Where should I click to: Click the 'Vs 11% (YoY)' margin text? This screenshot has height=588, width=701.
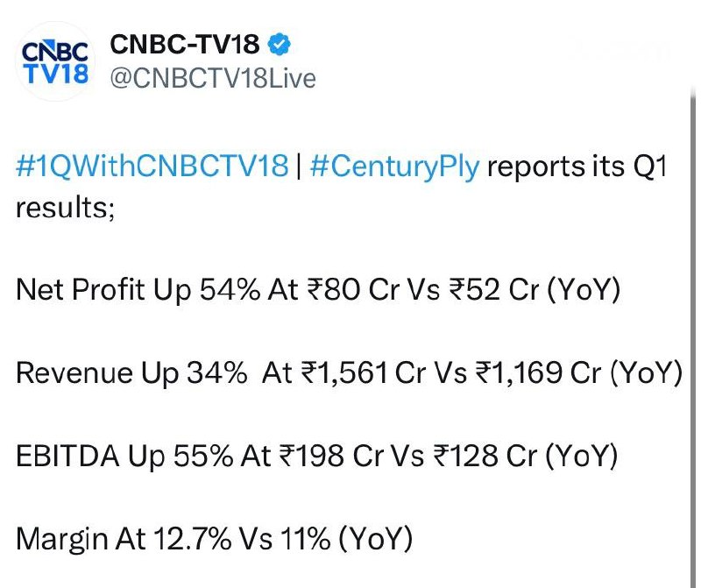click(x=326, y=539)
